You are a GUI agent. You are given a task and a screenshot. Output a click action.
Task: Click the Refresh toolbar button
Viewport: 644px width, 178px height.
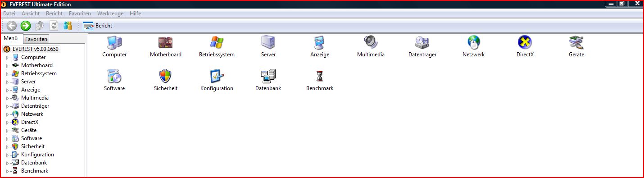click(54, 26)
